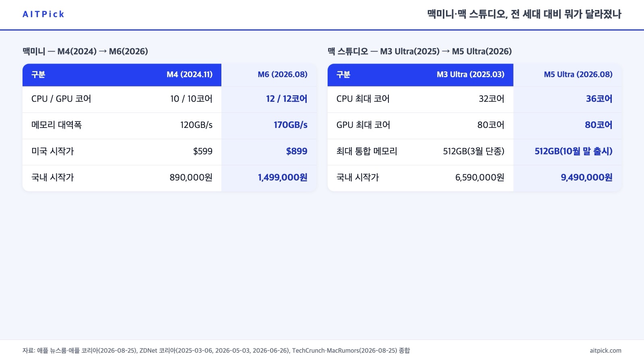Viewport: 644px width, 362px height.
Task: Click the 'M4 (2024.11)' column header
Action: pyautogui.click(x=190, y=74)
